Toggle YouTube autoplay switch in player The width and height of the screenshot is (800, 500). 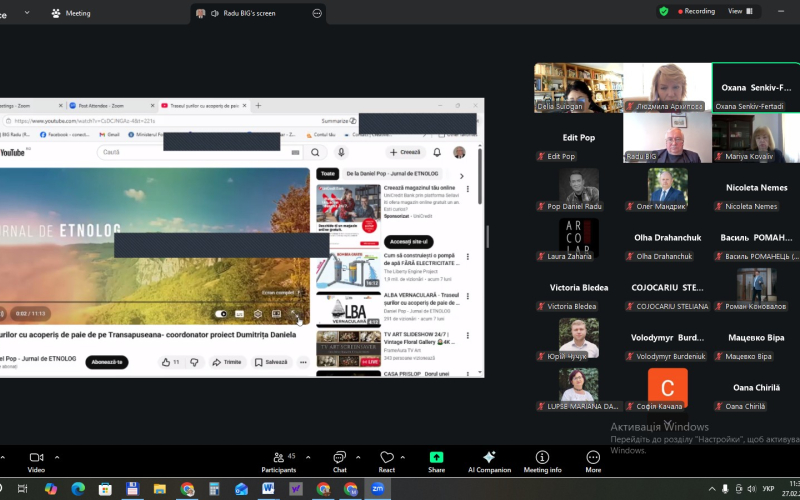[221, 313]
